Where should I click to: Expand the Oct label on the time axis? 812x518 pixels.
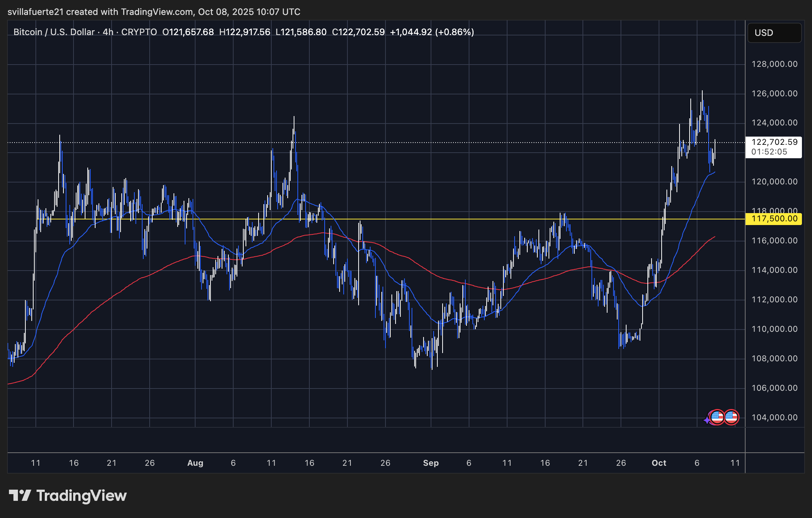(x=659, y=463)
